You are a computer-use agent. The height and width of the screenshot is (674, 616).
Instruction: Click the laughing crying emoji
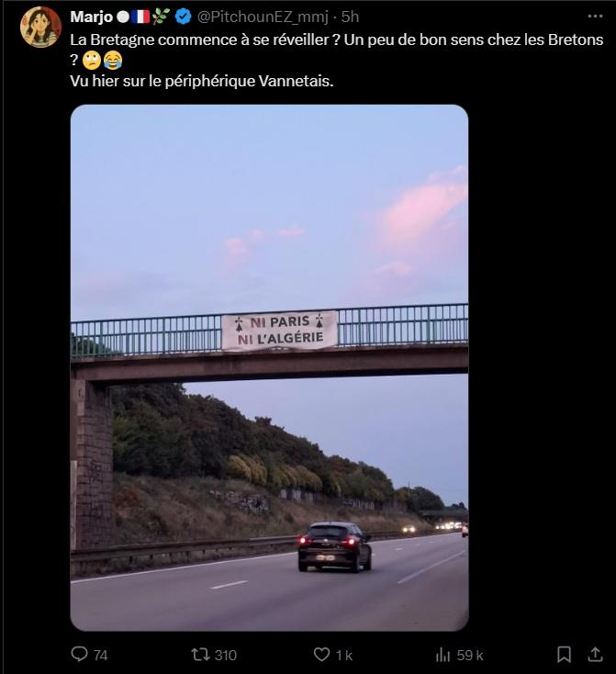(113, 61)
